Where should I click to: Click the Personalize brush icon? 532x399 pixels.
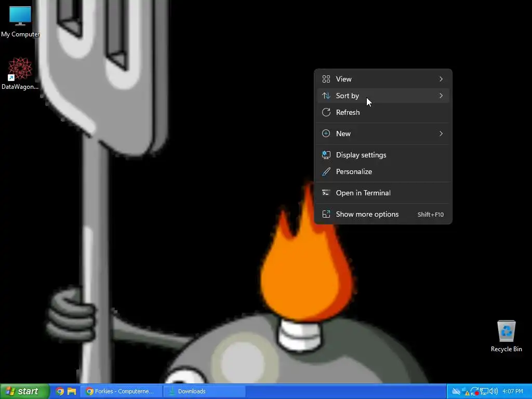point(326,171)
